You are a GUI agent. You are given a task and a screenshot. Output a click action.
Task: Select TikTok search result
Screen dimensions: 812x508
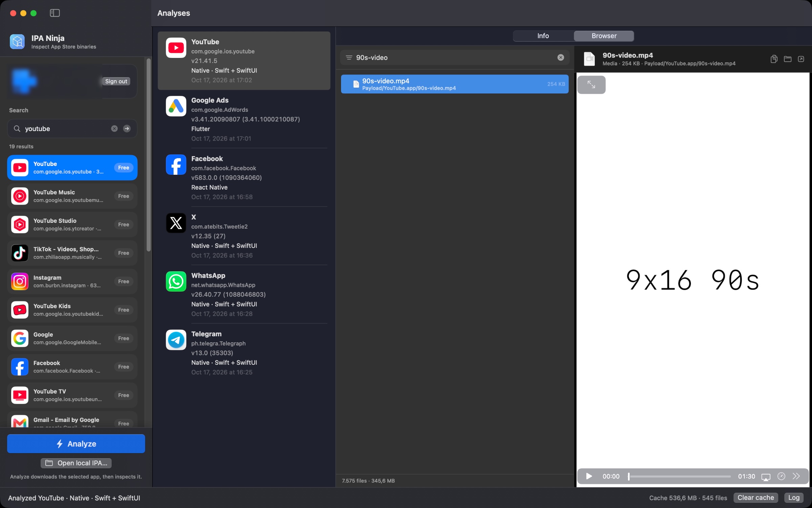72,253
